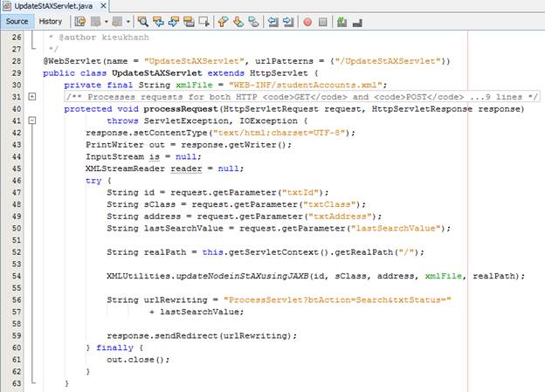Click the underlined variable 'is' on line 44
This screenshot has width=545, height=392.
[x=155, y=157]
